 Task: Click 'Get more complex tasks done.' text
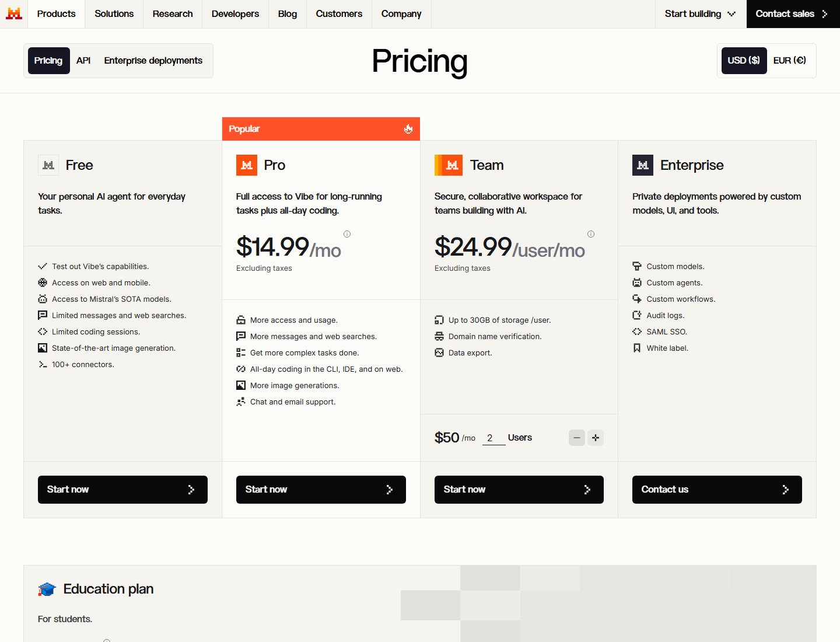[304, 353]
